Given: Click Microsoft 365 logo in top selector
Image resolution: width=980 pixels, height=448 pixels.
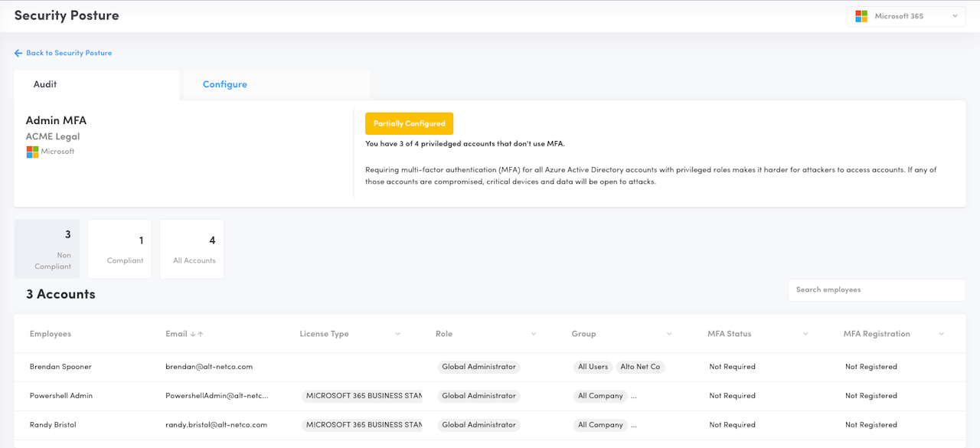Looking at the screenshot, I should tap(861, 16).
